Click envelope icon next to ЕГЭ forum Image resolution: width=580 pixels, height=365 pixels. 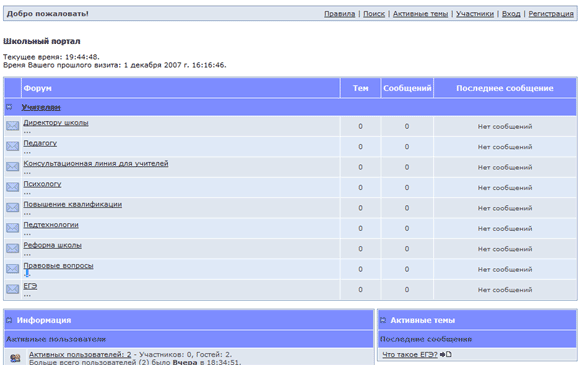coord(13,289)
